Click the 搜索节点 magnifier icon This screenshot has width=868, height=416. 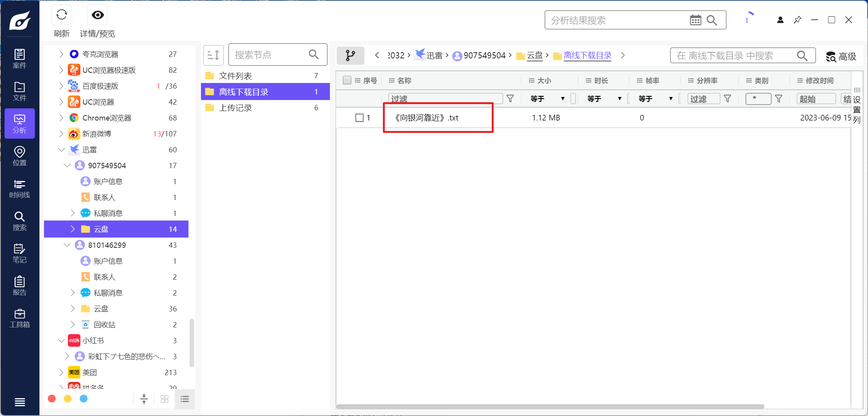pyautogui.click(x=314, y=55)
